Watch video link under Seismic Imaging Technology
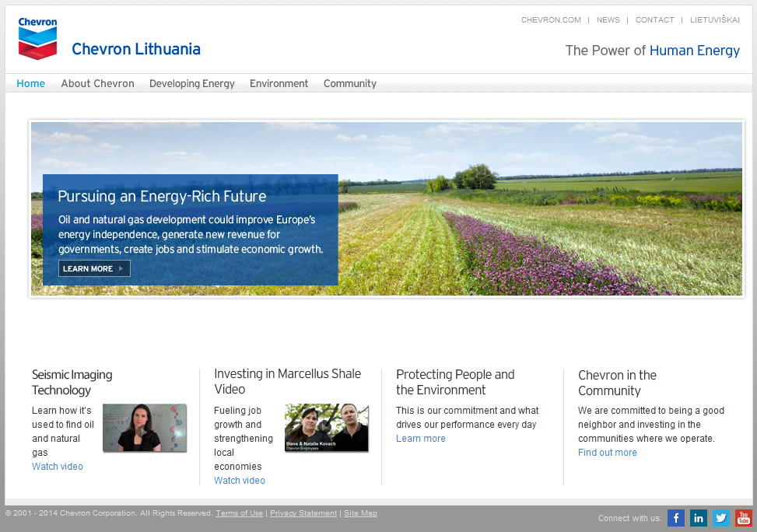The image size is (757, 532). click(x=58, y=467)
